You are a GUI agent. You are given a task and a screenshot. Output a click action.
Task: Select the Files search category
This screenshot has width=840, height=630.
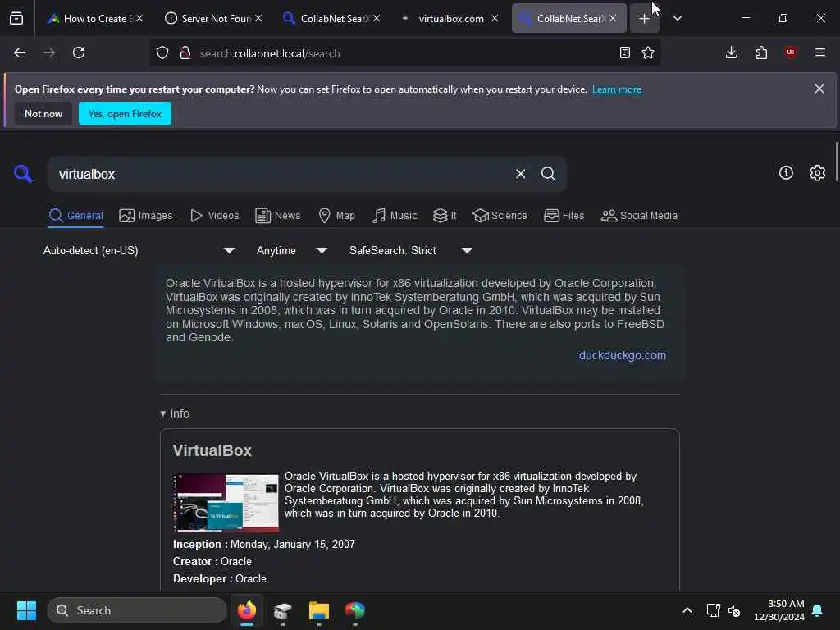point(564,216)
